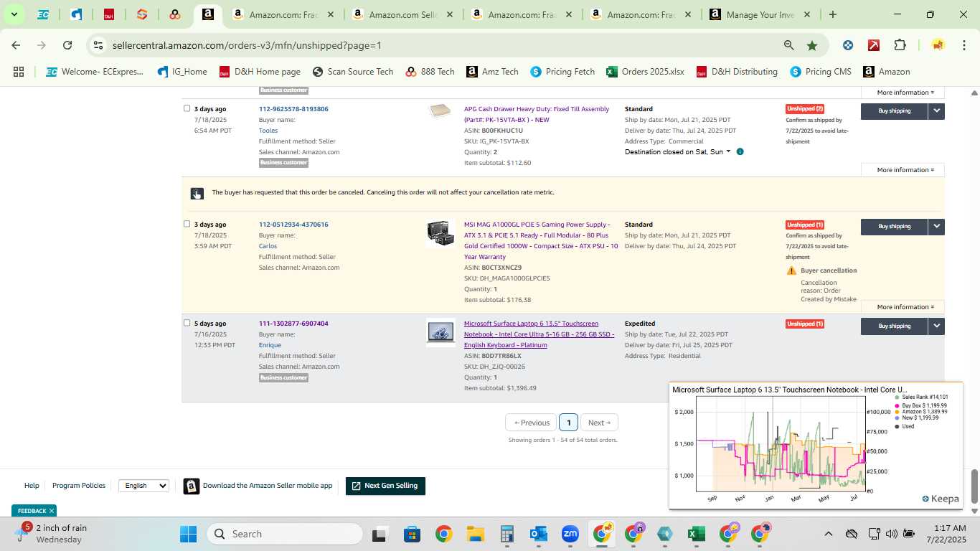Open the Program Policies footer link
980x551 pixels.
pos(79,486)
